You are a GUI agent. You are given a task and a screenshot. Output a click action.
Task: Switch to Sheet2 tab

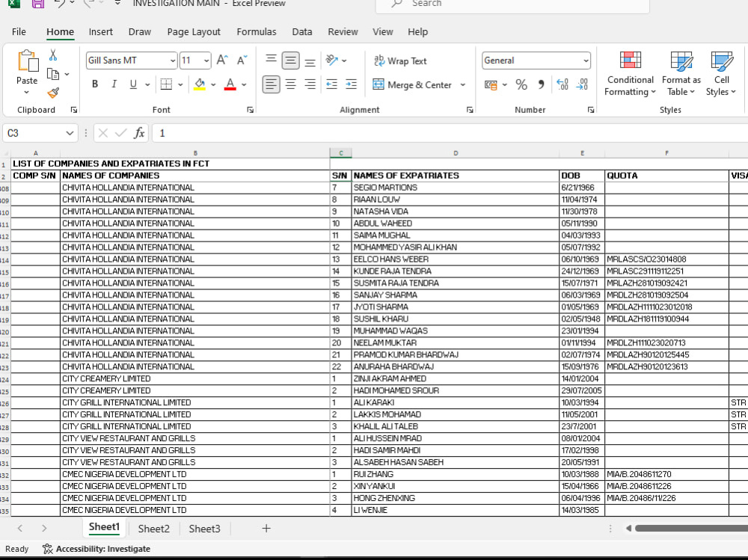(x=153, y=529)
